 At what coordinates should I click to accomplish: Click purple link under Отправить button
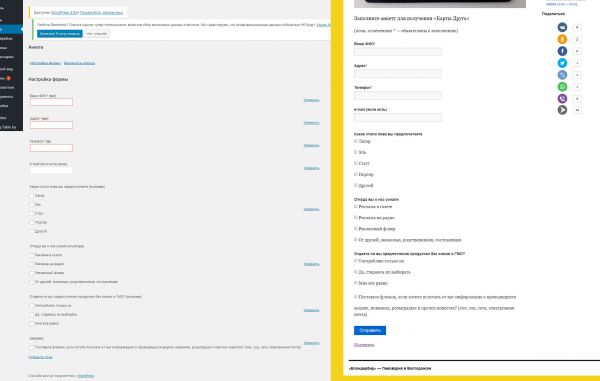(364, 345)
